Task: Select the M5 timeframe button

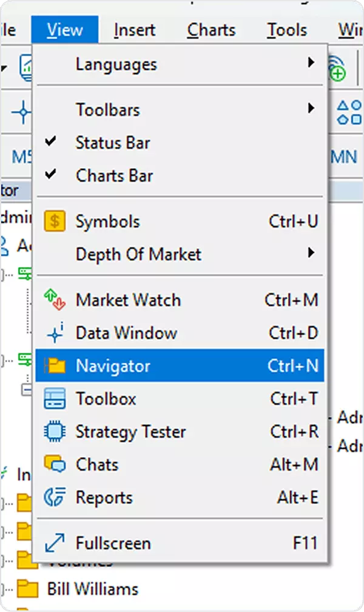Action: tap(22, 157)
